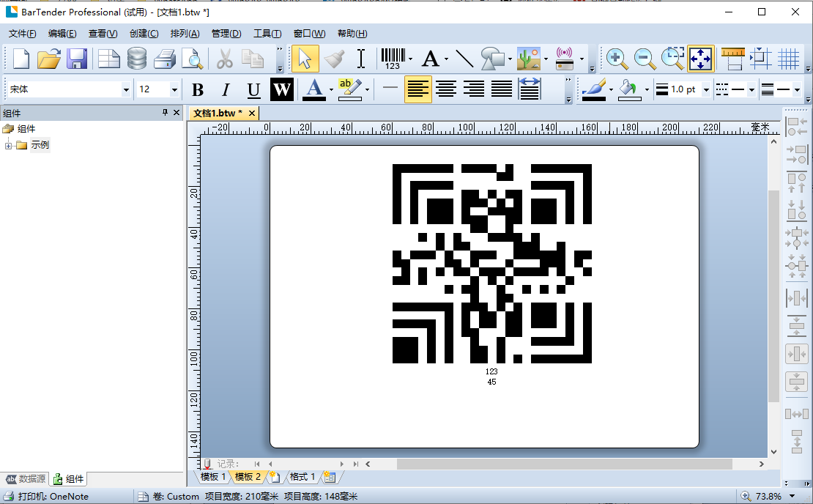The height and width of the screenshot is (504, 813).
Task: Enable left text alignment
Action: click(x=418, y=89)
